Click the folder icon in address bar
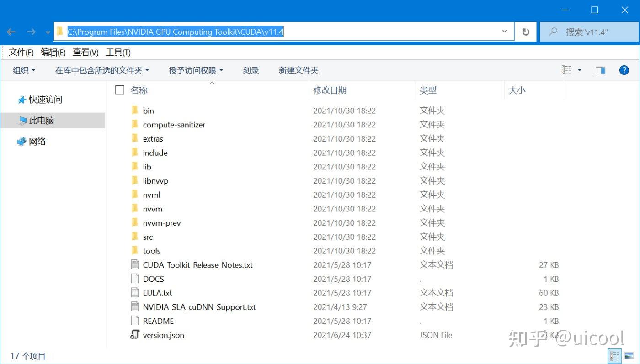This screenshot has height=364, width=640. point(60,32)
